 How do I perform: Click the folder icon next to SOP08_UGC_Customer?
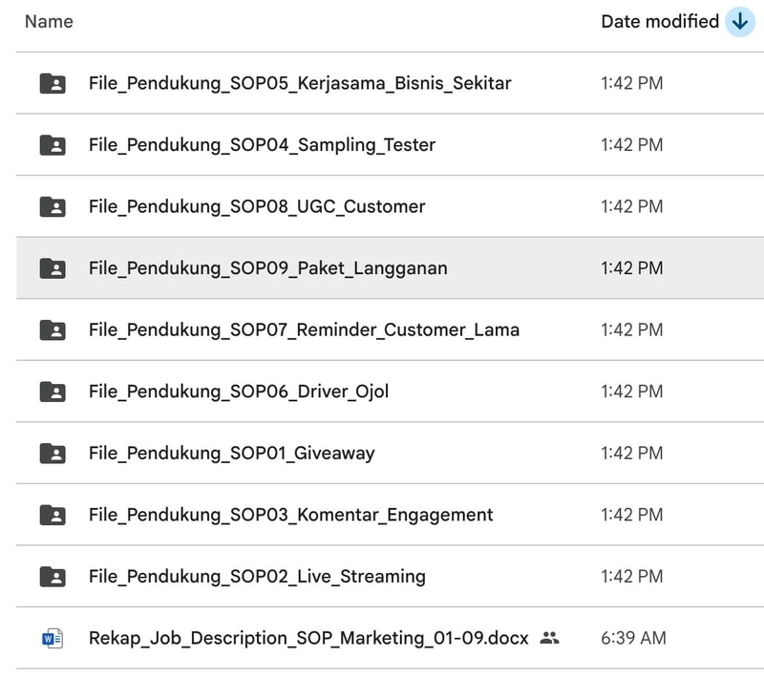53,206
